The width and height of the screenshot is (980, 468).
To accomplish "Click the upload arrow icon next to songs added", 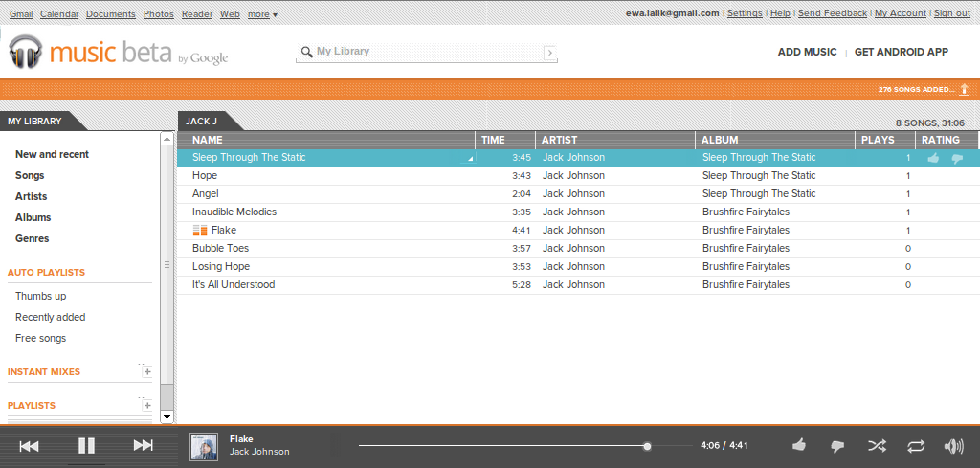I will point(965,89).
